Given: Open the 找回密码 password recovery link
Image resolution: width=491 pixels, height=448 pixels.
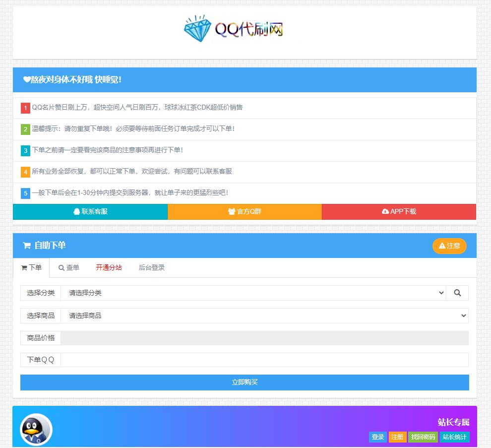Looking at the screenshot, I should click(x=423, y=437).
